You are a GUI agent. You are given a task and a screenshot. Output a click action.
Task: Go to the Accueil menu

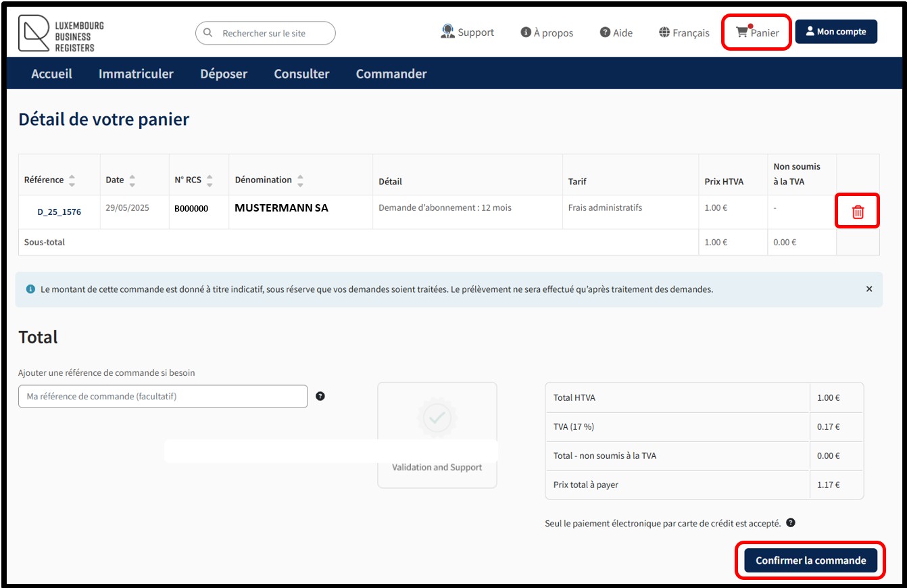[x=51, y=74]
